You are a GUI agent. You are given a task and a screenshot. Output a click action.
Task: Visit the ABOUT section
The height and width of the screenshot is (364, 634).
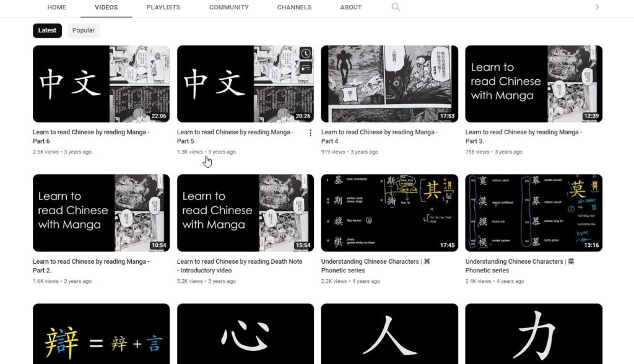coord(350,7)
